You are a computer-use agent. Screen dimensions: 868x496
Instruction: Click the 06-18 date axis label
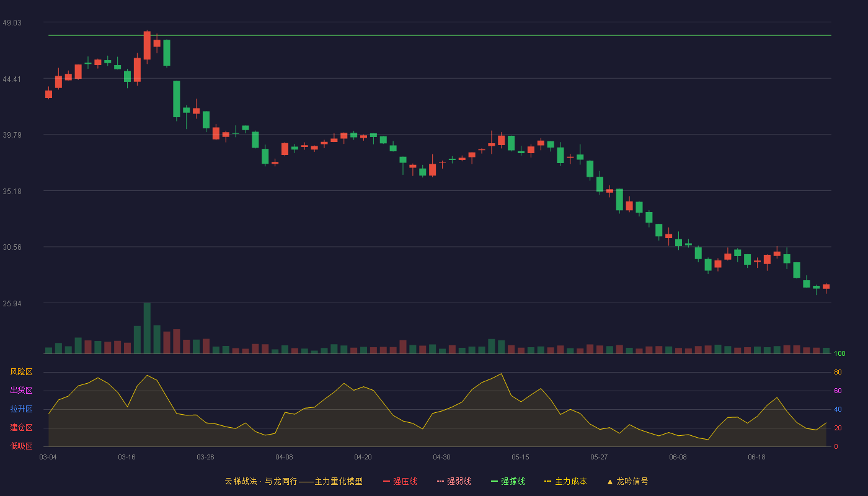(756, 457)
